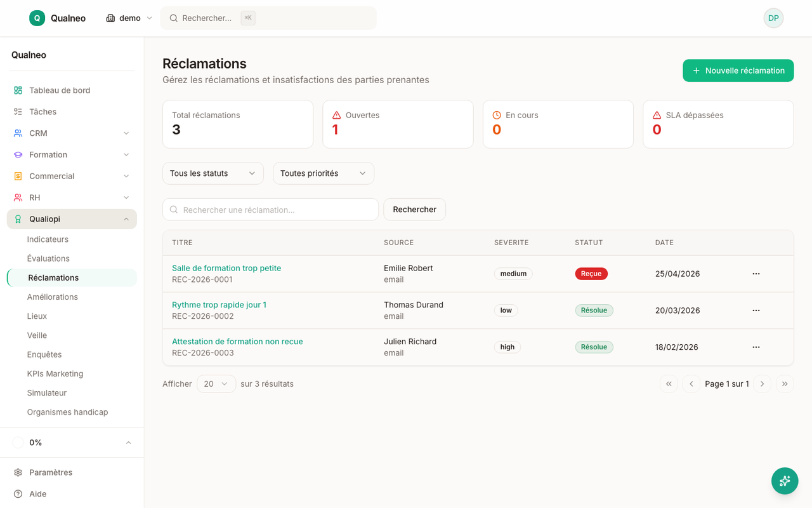
Task: Click the DATE column header
Action: [x=664, y=243]
